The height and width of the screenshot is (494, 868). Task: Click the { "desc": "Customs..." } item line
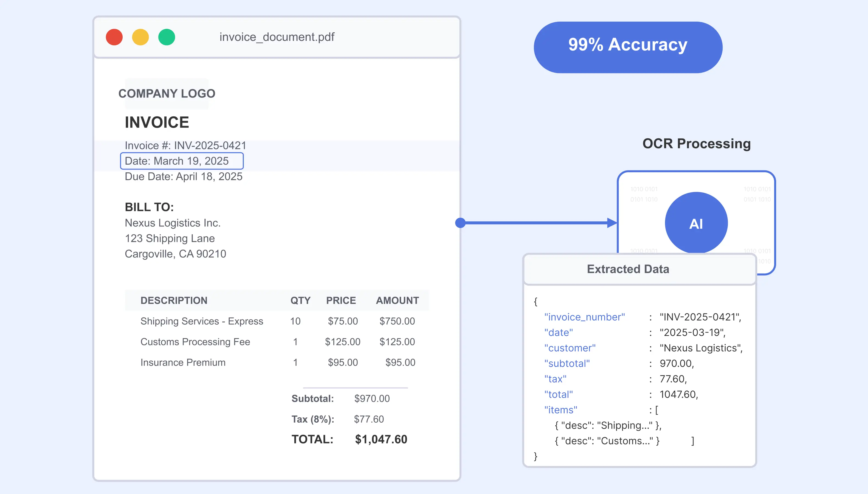coord(607,441)
